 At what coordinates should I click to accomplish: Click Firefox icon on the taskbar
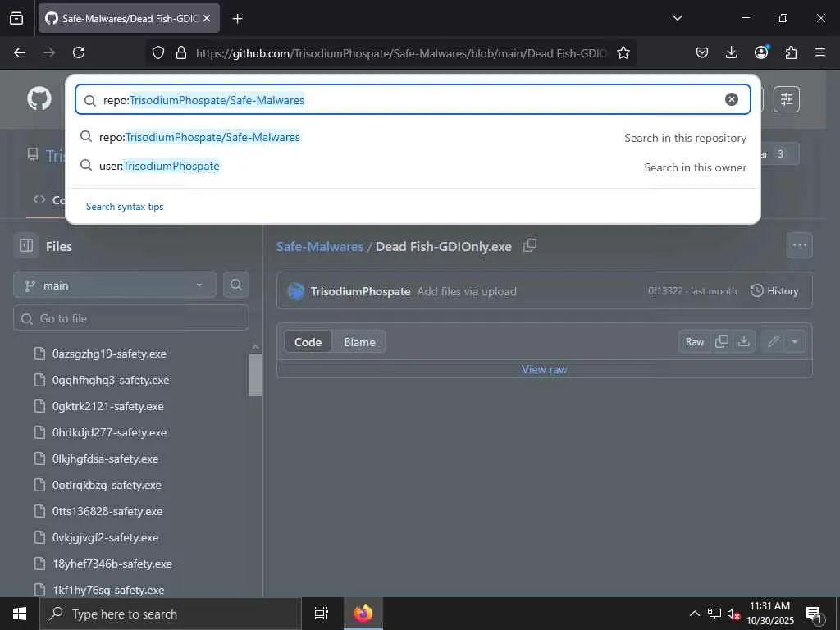click(x=363, y=614)
